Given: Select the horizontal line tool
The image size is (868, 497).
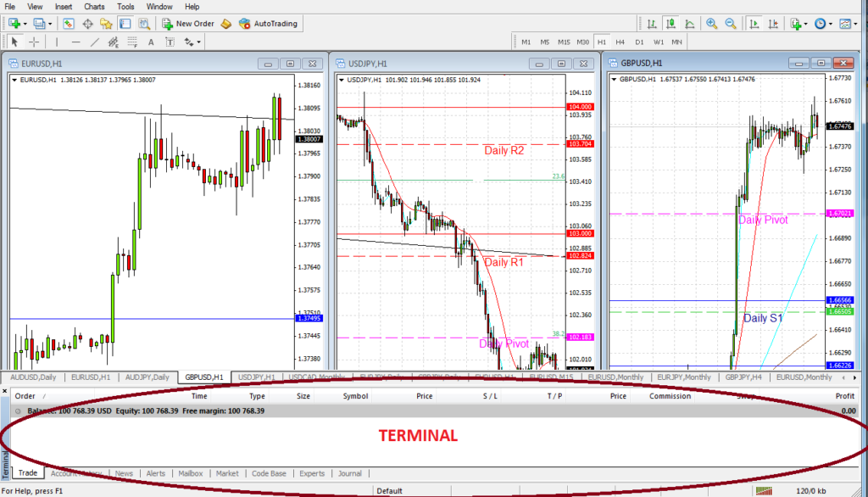Looking at the screenshot, I should [x=75, y=42].
